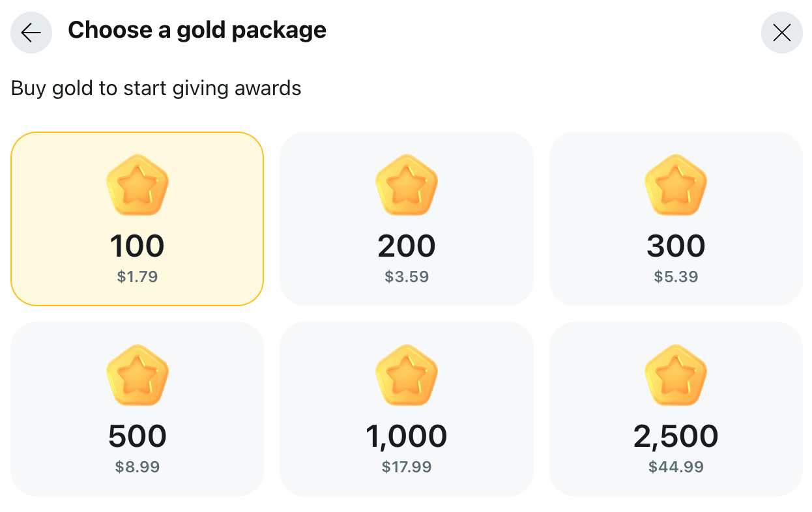812x512 pixels.
Task: Click the $44.99 price label
Action: coord(676,466)
